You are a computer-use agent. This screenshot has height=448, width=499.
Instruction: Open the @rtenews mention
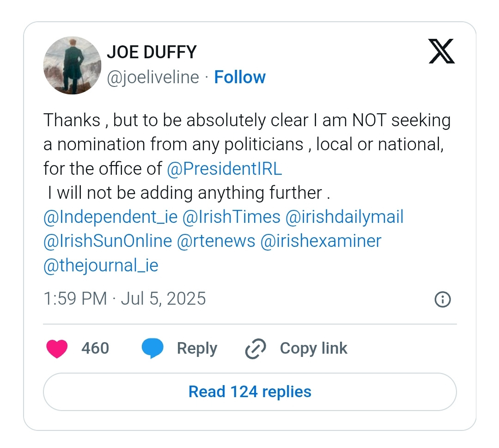pos(216,241)
